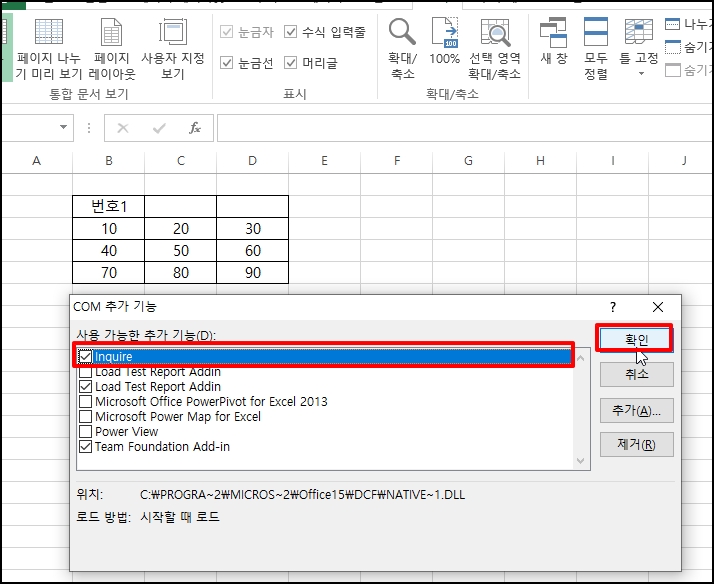The image size is (714, 584).
Task: Open a New Window (새 창)
Action: tap(554, 41)
